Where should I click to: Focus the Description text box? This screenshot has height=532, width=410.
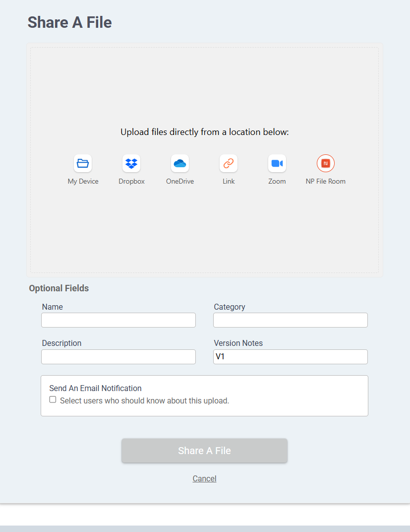coord(118,357)
